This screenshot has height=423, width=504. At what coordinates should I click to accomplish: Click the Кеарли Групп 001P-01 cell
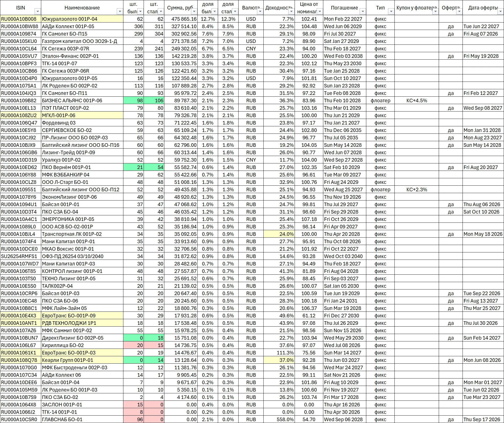[x=82, y=360]
